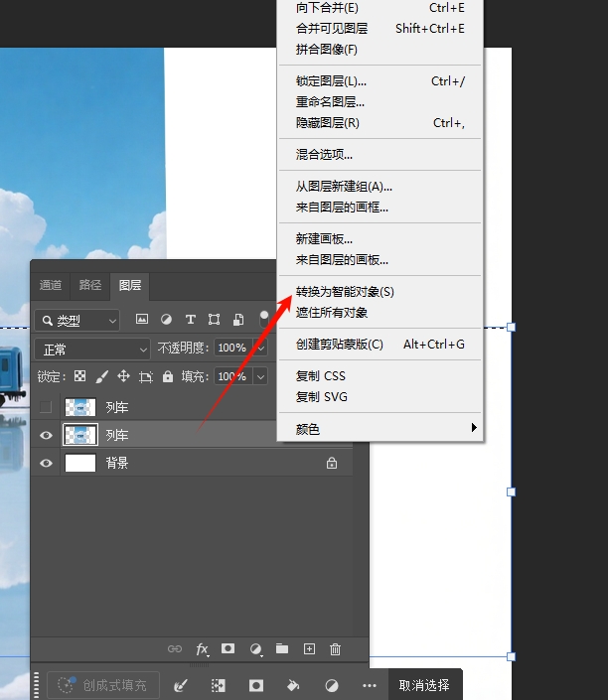The image size is (608, 700).
Task: Filter layers by smart object icon
Action: coord(238,319)
